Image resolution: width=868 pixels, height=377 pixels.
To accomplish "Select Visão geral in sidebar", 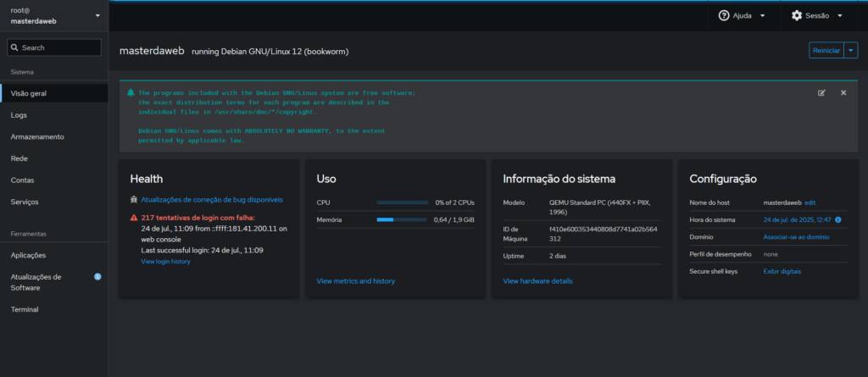I will [x=54, y=93].
